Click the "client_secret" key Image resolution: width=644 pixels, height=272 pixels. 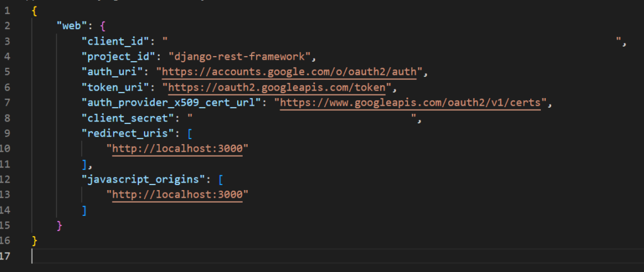coord(127,119)
